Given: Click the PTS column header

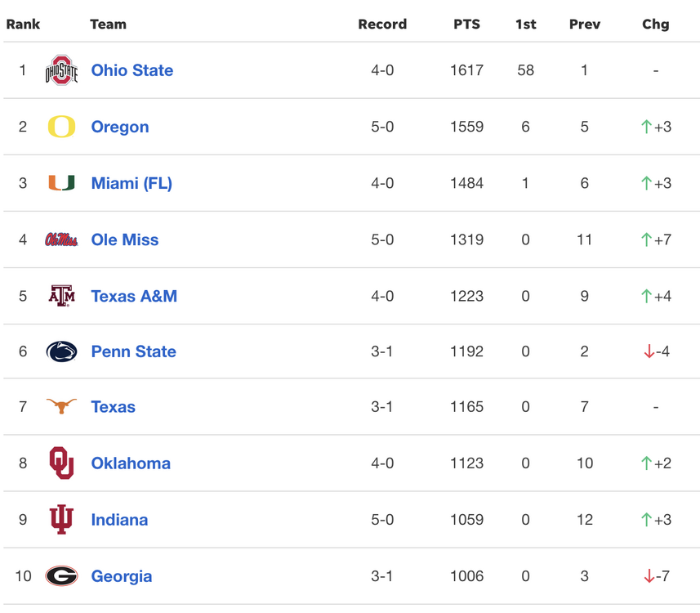Looking at the screenshot, I should point(466,24).
